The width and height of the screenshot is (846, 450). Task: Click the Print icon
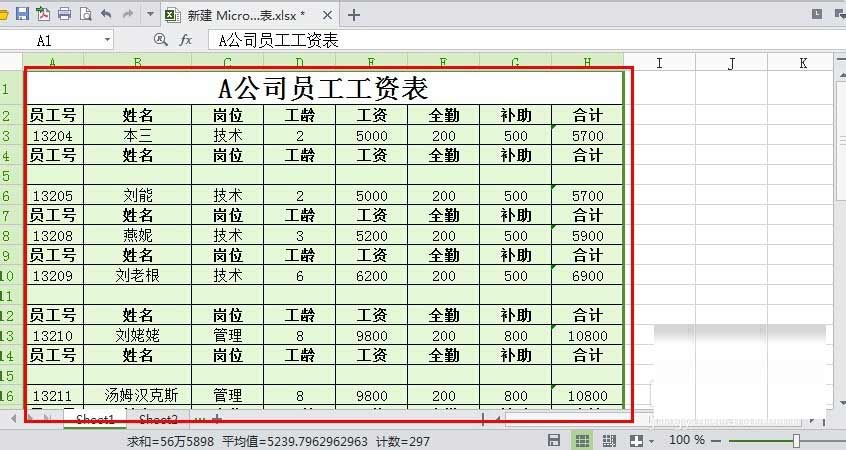point(64,14)
